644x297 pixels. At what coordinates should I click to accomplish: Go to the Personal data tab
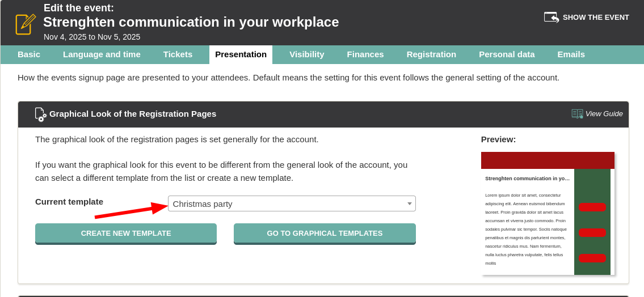coord(507,54)
